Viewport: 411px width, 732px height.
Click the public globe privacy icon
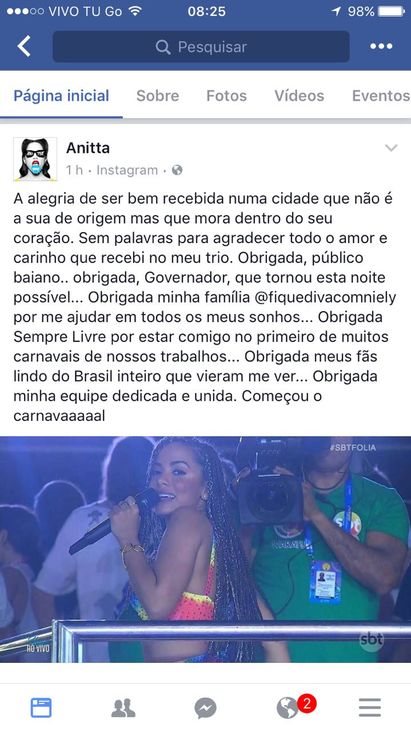click(177, 170)
